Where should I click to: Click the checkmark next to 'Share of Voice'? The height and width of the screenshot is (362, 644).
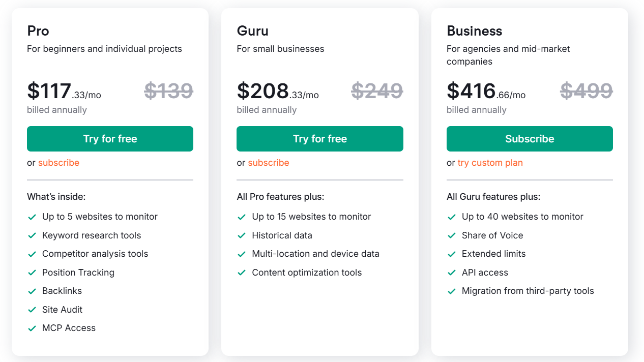[x=451, y=235]
